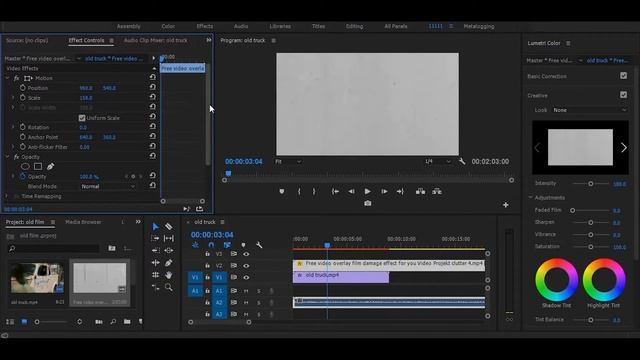The width and height of the screenshot is (640, 360).
Task: Mute audio track A1
Action: [246, 291]
